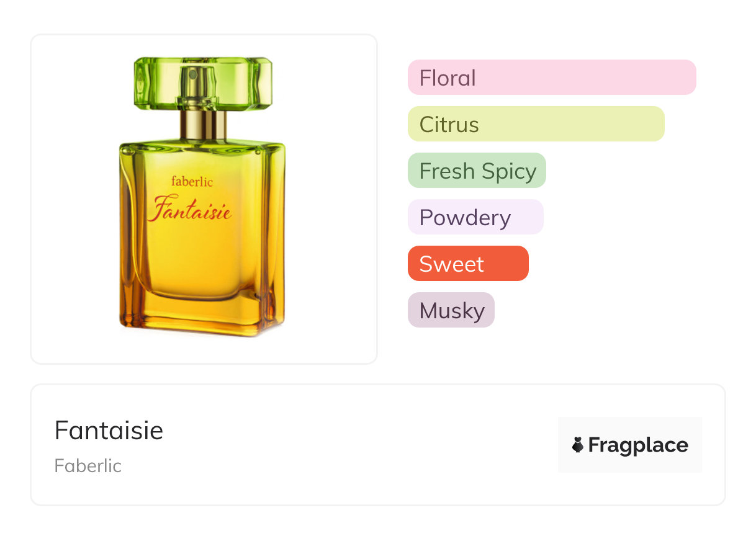Click the gray Faberlic brand name below title
Screen dimensions: 756x536
88,466
